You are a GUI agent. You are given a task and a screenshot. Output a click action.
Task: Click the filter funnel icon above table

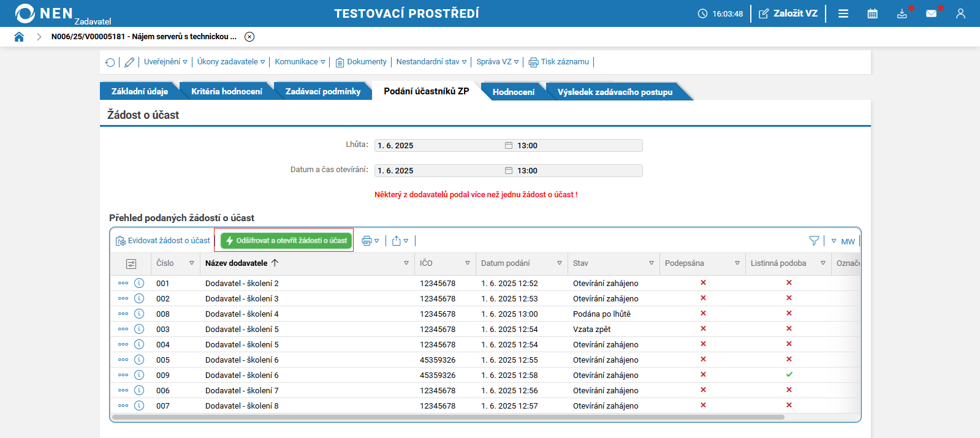814,241
